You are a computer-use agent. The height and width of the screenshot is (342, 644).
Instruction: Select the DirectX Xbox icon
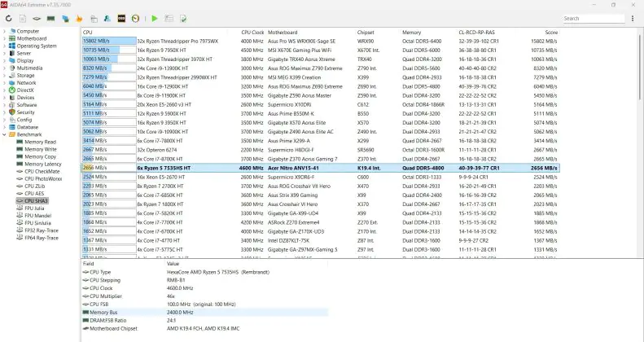pyautogui.click(x=12, y=90)
